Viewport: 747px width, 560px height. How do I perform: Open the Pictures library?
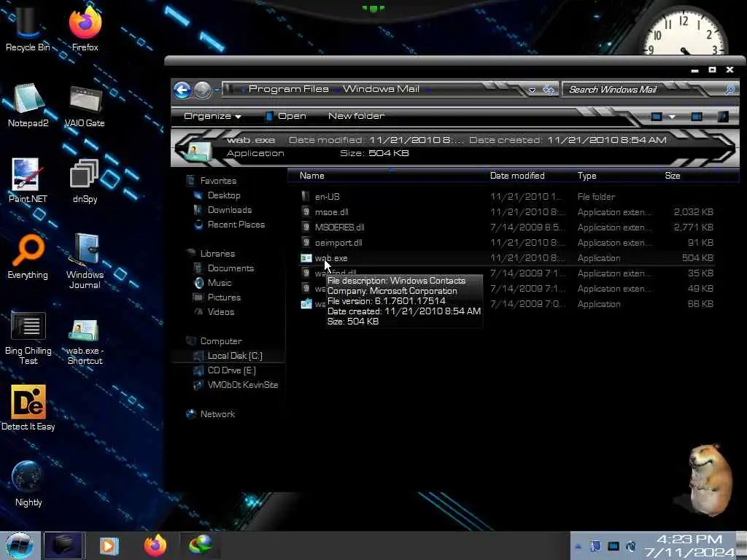(x=224, y=297)
